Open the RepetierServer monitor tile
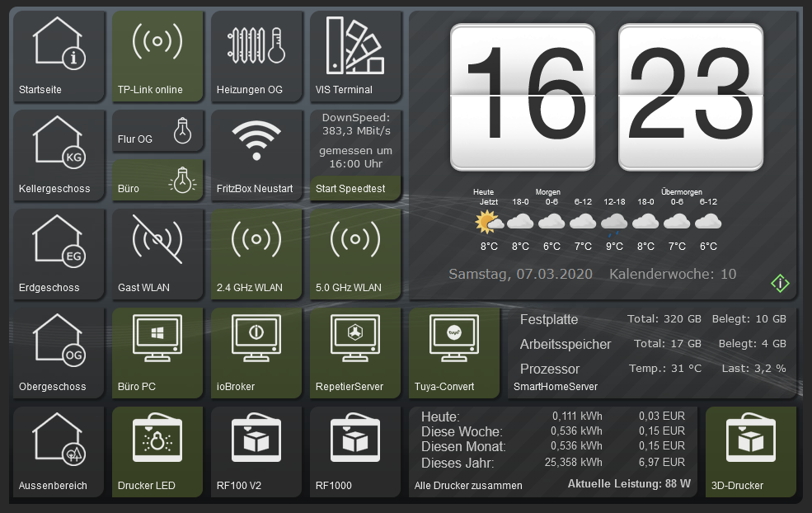Screen dimensions: 812x513 pos(355,353)
